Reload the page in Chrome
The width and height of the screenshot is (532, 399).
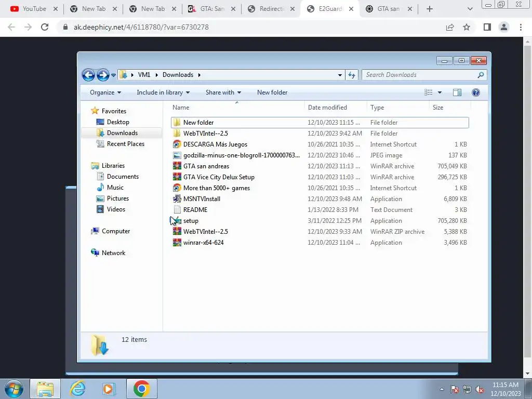pyautogui.click(x=45, y=27)
